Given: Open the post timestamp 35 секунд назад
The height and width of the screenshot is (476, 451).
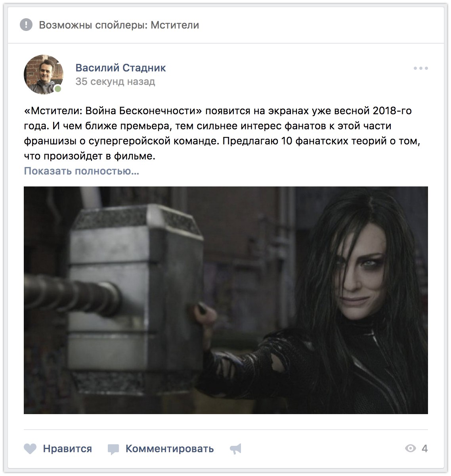Looking at the screenshot, I should click(115, 82).
